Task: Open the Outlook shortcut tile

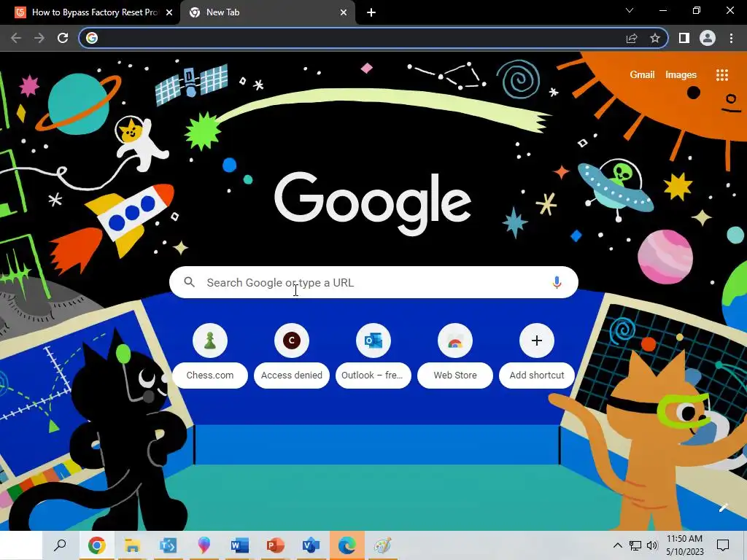Action: pos(373,356)
